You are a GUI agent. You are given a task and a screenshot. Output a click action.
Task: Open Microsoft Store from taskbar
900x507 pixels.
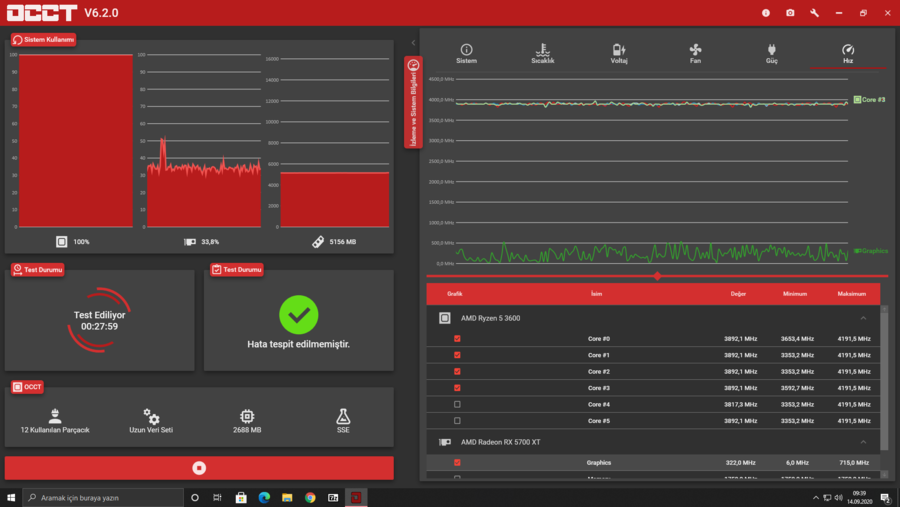click(x=241, y=497)
